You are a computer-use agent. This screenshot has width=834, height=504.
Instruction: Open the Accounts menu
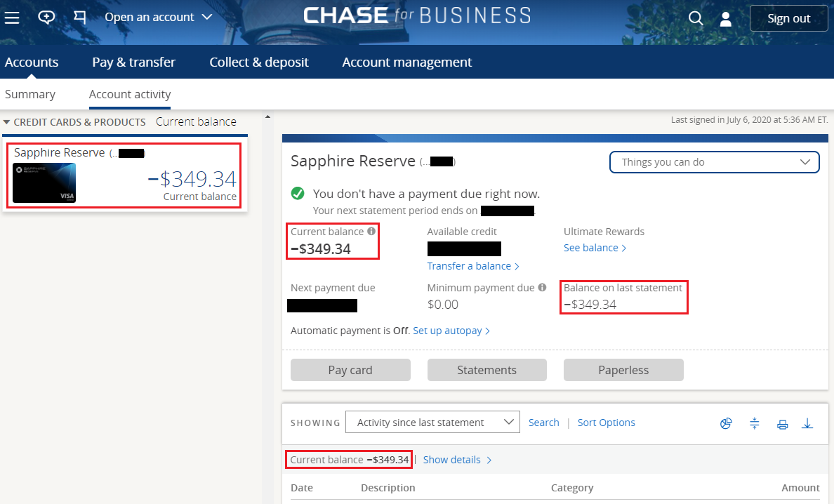pyautogui.click(x=32, y=62)
